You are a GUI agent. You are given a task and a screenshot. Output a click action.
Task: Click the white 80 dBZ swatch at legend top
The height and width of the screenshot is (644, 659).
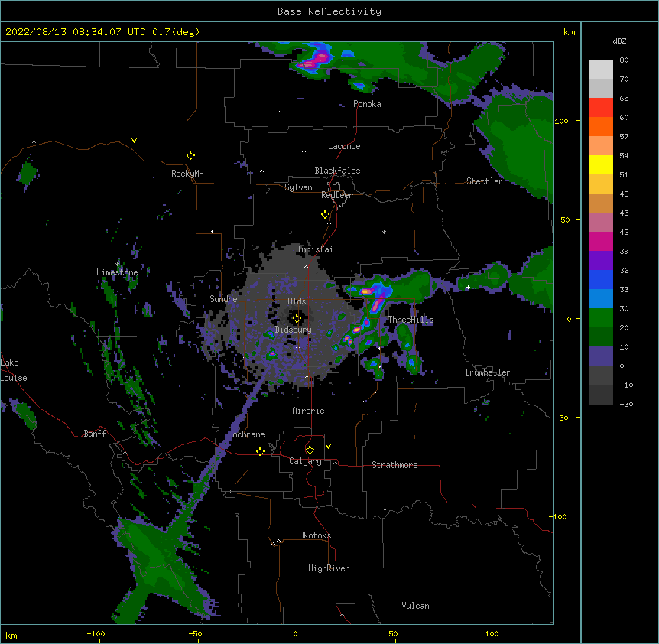[601, 70]
